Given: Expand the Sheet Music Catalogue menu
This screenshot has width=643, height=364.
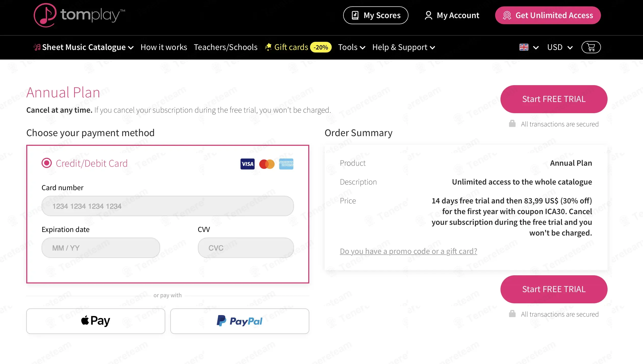Looking at the screenshot, I should [84, 47].
